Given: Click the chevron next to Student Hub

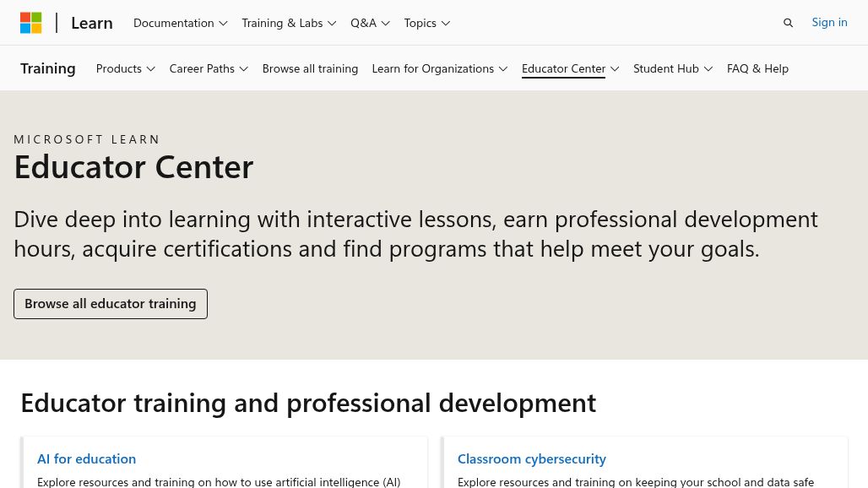Looking at the screenshot, I should 708,69.
